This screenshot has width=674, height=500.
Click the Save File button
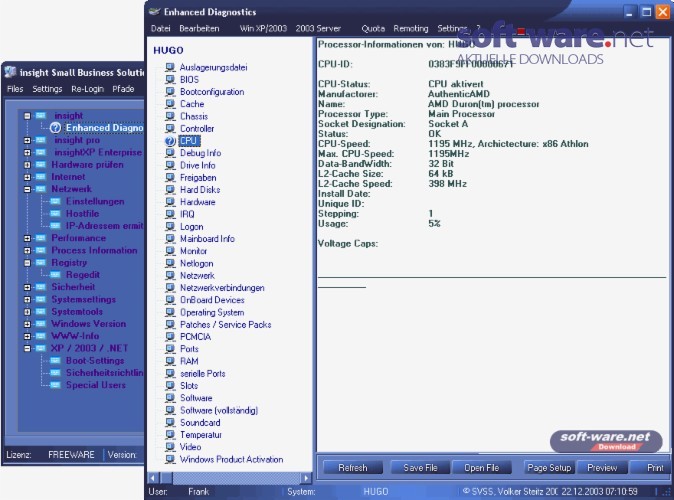420,467
